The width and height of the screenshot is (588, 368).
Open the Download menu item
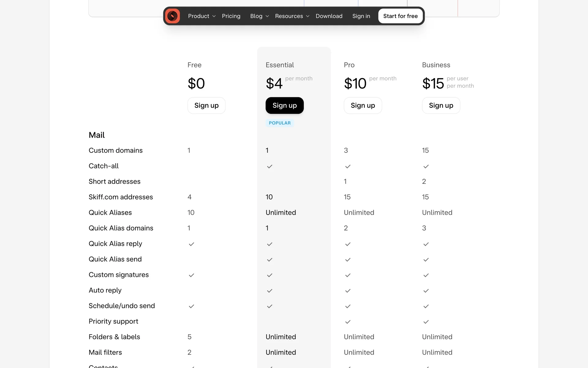pos(329,16)
